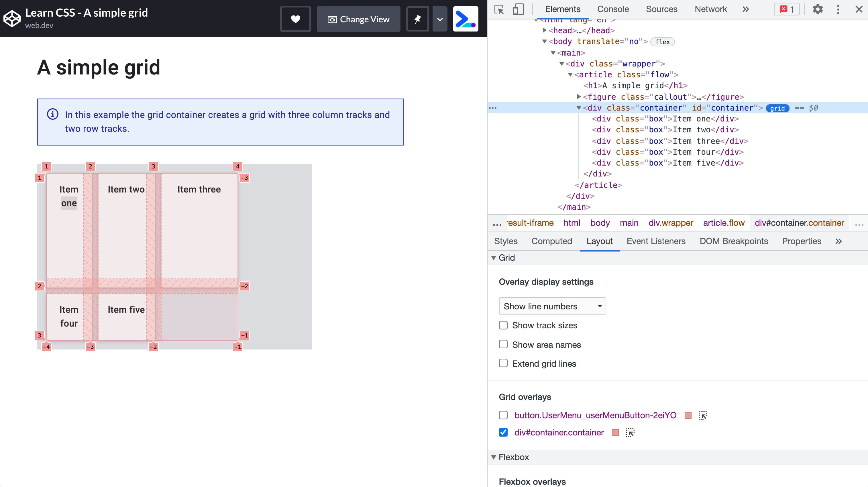The image size is (868, 487).
Task: Click the article.flow breadcrumb in element path
Action: click(723, 223)
